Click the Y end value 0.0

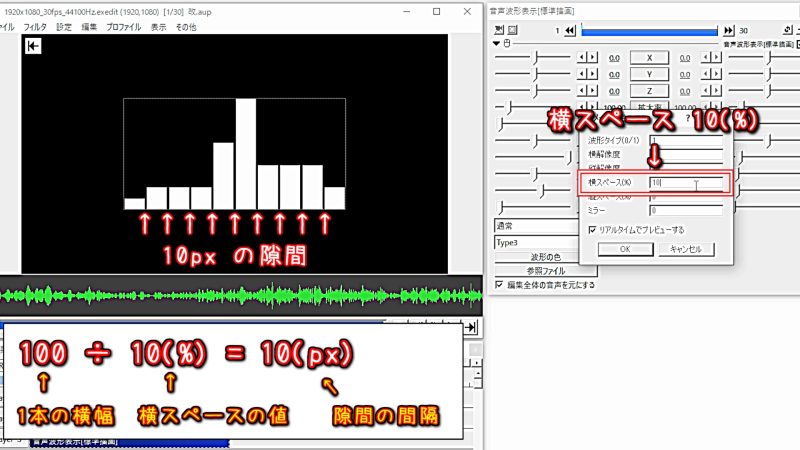[685, 75]
